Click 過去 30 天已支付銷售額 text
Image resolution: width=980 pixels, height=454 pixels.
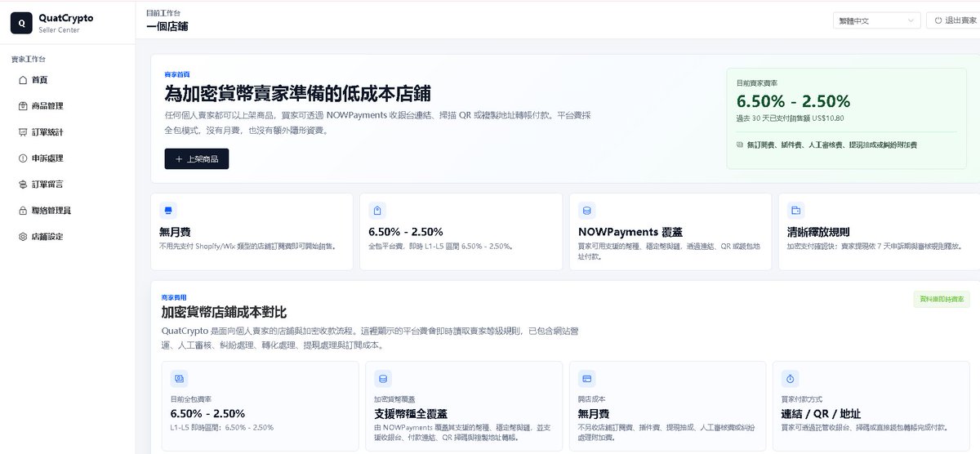[x=790, y=118]
